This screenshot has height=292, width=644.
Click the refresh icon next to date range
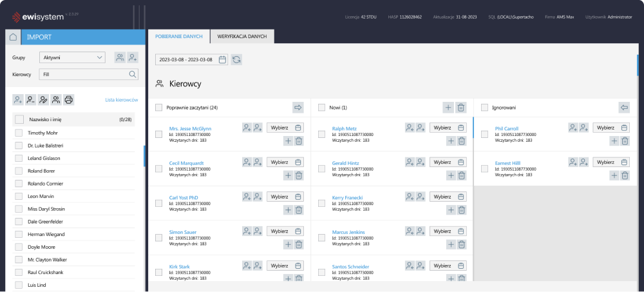coord(237,59)
